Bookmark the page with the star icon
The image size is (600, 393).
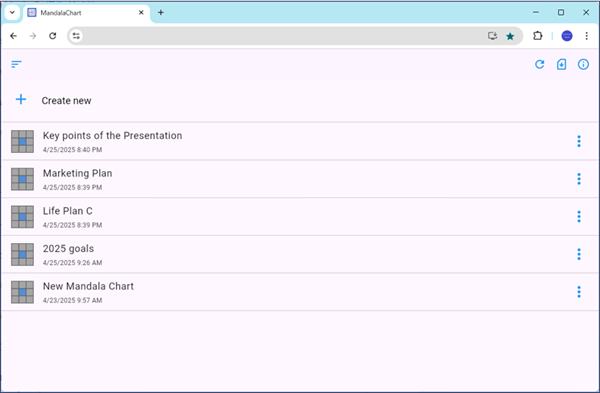[x=510, y=36]
